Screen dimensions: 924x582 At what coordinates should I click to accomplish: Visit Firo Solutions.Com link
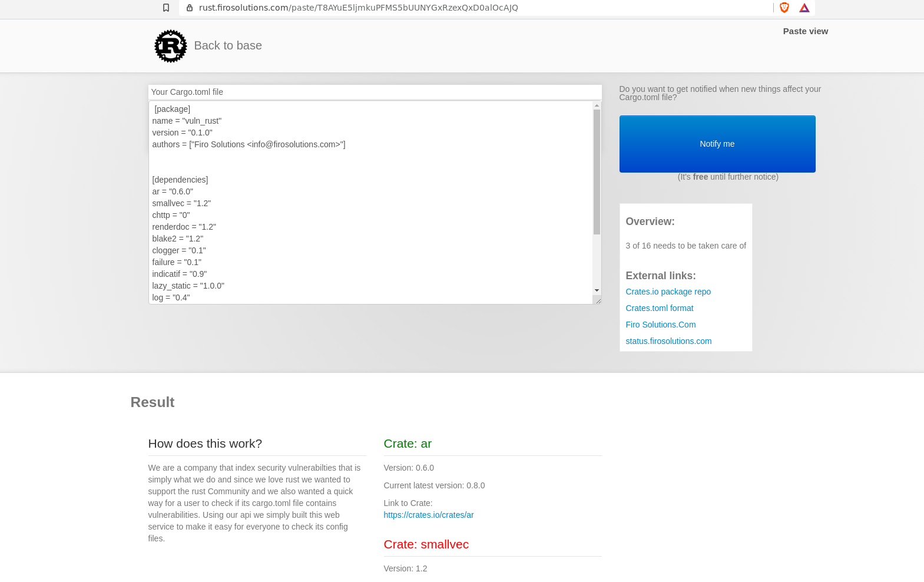[660, 325]
